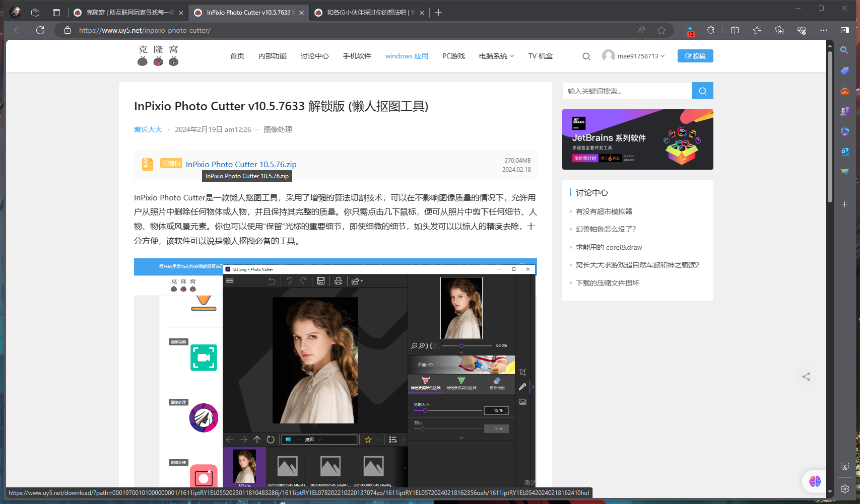Click the browser address bar
The width and height of the screenshot is (860, 504).
pyautogui.click(x=353, y=30)
